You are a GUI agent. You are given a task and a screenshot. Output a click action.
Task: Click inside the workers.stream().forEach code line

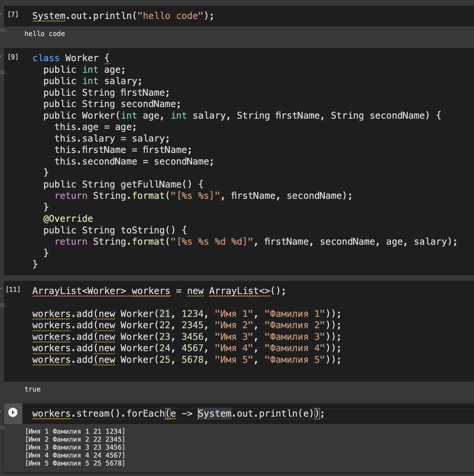pyautogui.click(x=178, y=414)
